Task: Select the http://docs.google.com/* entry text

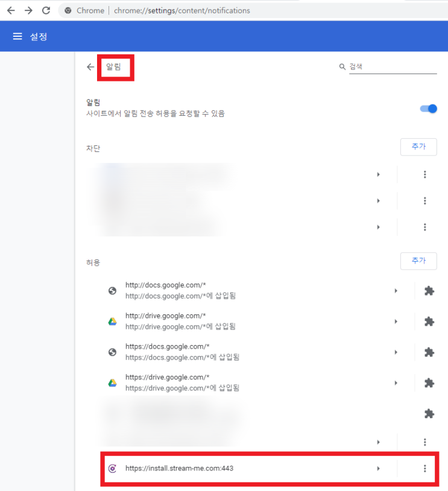Action: click(166, 285)
